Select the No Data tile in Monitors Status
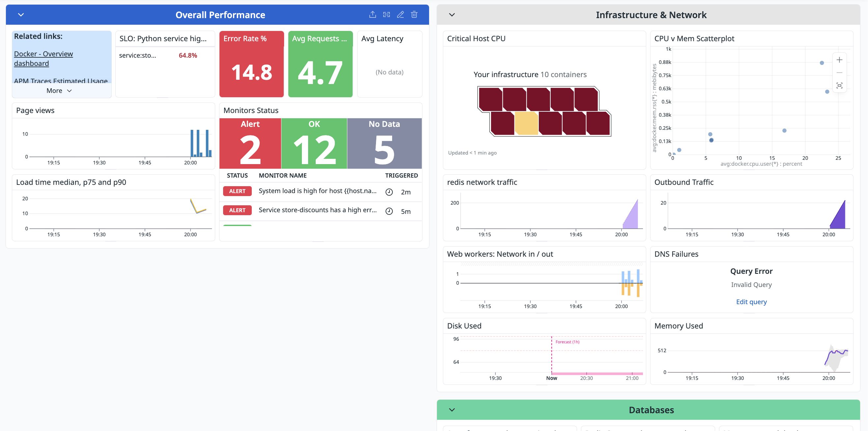The width and height of the screenshot is (868, 431). click(384, 144)
